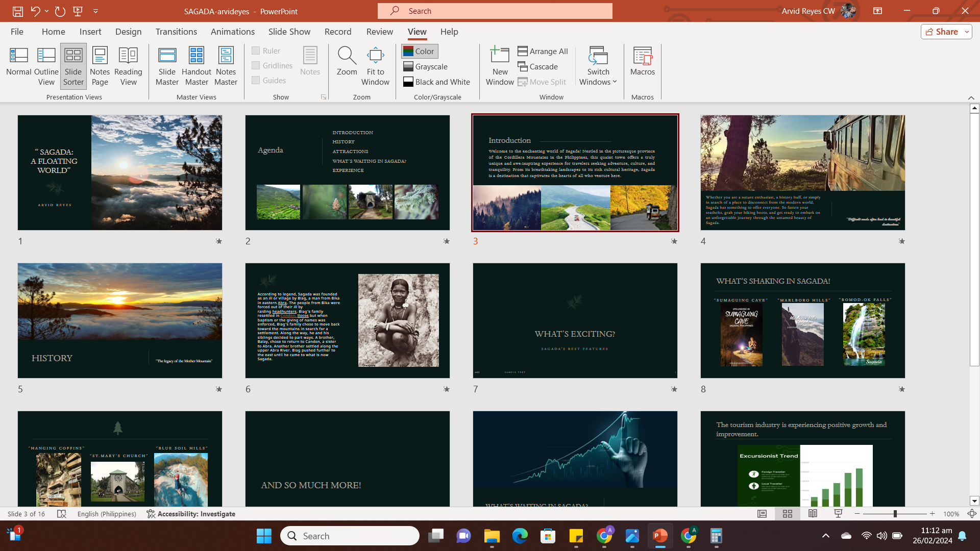Click Normal view icon in status bar
The image size is (980, 551).
[762, 514]
